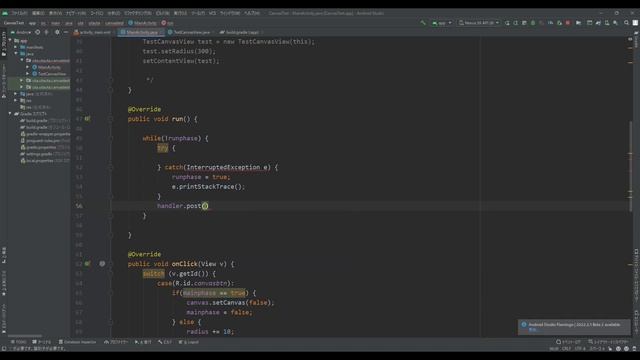Select MainActivity in project tree
Image resolution: width=640 pixels, height=360 pixels.
point(49,67)
